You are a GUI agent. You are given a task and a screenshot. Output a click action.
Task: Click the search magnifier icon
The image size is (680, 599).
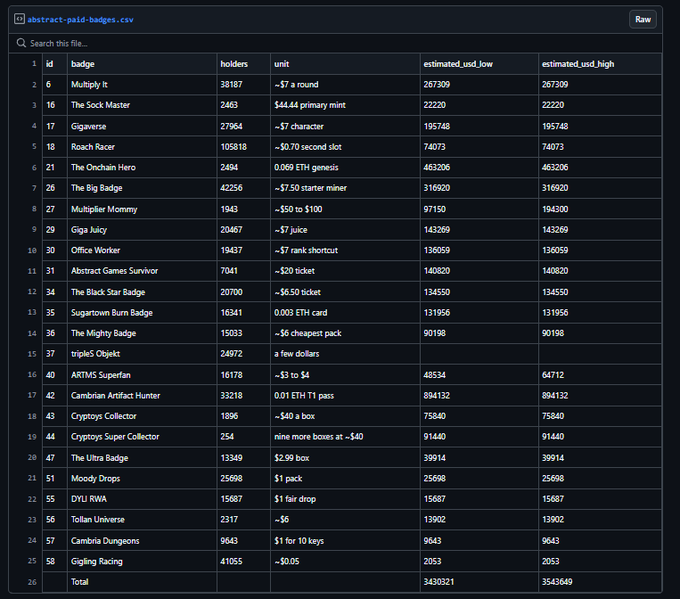[x=21, y=43]
